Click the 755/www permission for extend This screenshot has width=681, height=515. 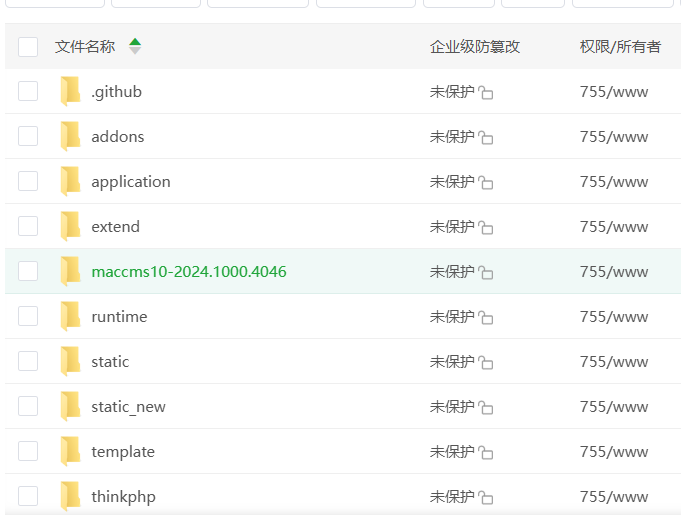pos(614,226)
